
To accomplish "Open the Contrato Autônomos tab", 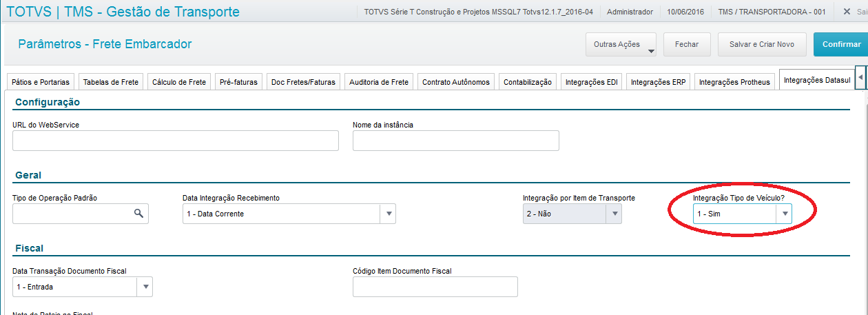I will click(x=456, y=81).
